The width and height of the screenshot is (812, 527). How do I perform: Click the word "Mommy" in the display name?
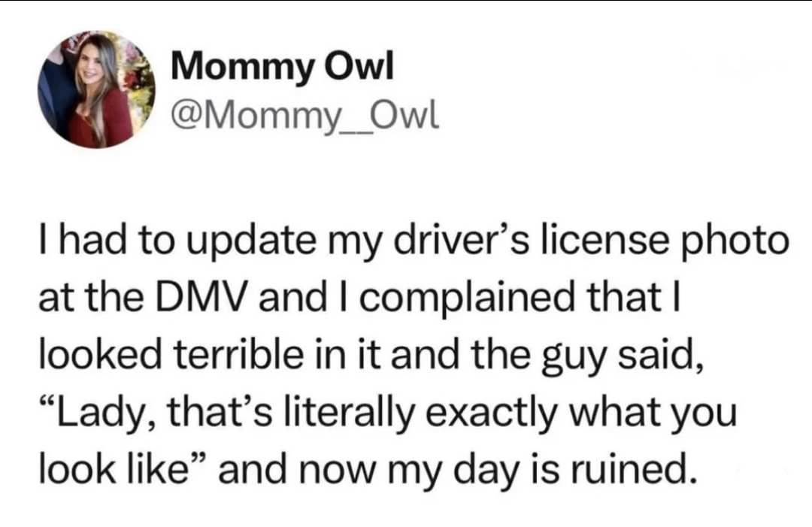click(241, 70)
